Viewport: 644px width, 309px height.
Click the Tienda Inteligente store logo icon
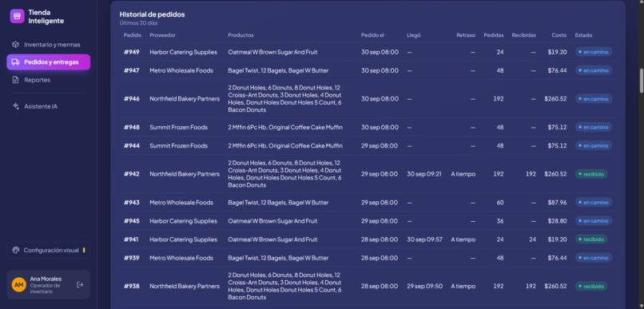point(18,16)
